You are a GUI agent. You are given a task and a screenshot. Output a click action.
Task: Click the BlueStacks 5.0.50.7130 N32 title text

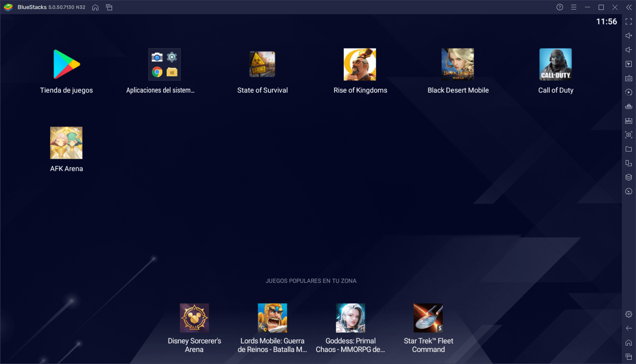[x=52, y=7]
